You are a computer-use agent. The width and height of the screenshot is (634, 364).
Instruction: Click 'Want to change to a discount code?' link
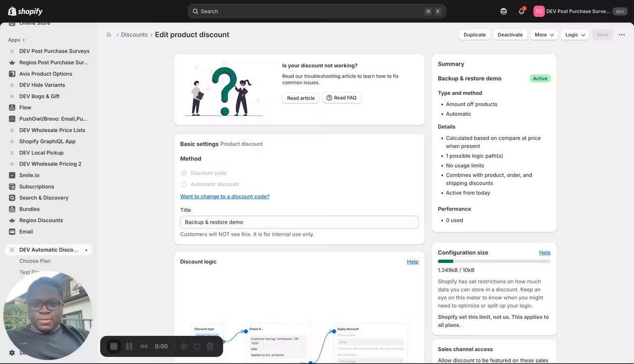[225, 197]
